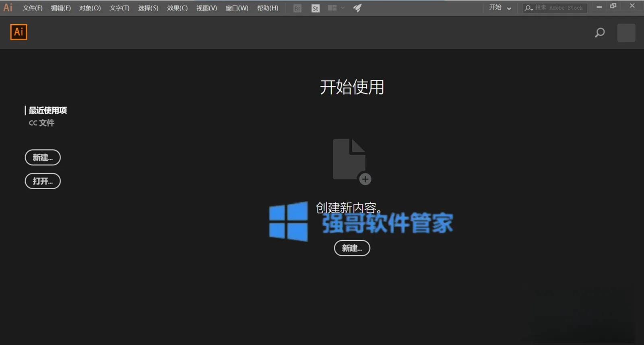
Task: Click the arrange documents grid icon
Action: [x=332, y=8]
